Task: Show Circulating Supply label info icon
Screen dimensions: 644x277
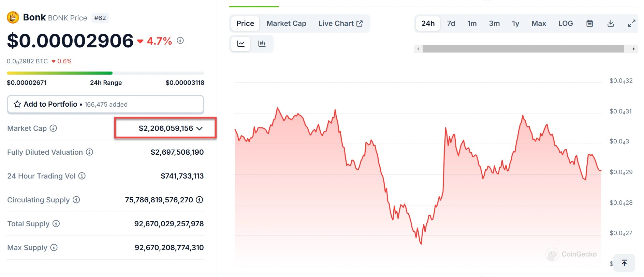Action: pyautogui.click(x=76, y=200)
